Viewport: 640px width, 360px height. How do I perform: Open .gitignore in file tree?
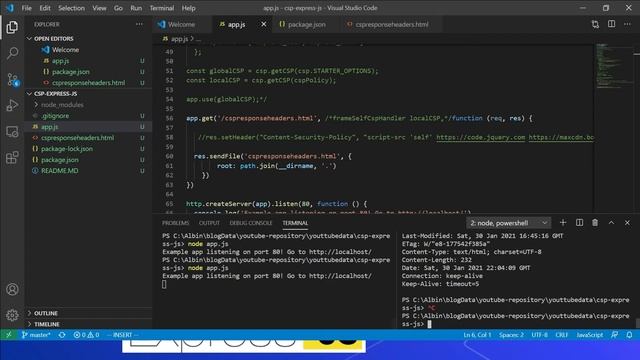pos(88,116)
